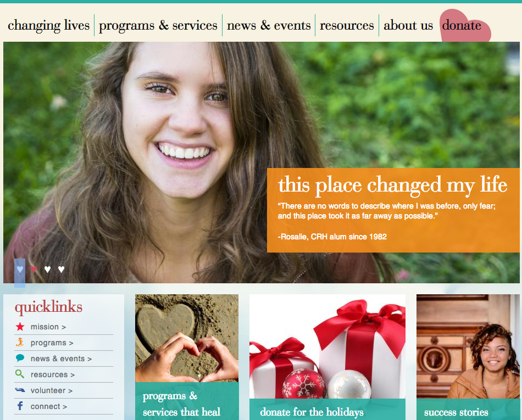Open the success stories tile
522x420 pixels.
[468, 357]
